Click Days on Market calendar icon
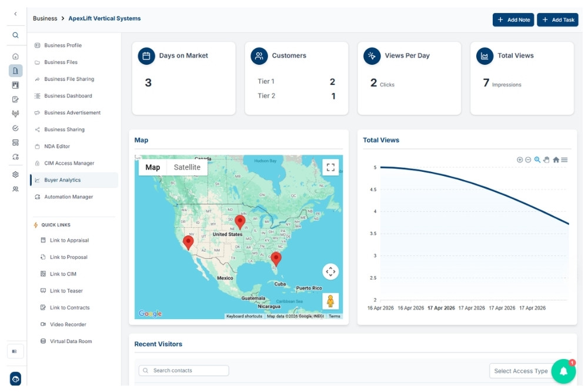 tap(146, 56)
